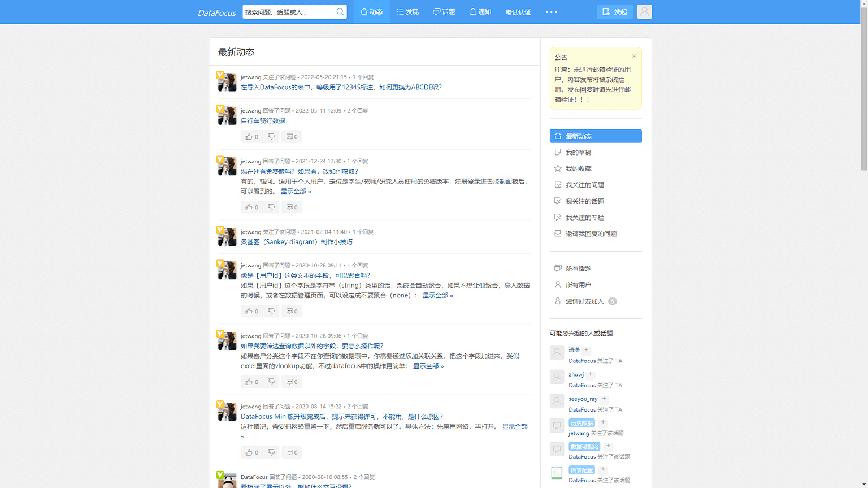
Task: Open the question about 12345标注 换为ABCDE
Action: point(341,88)
